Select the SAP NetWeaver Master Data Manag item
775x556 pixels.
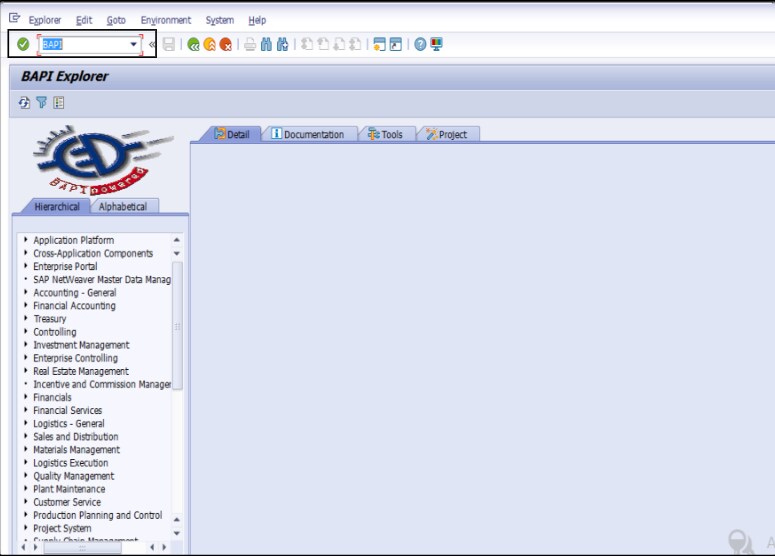tap(102, 279)
